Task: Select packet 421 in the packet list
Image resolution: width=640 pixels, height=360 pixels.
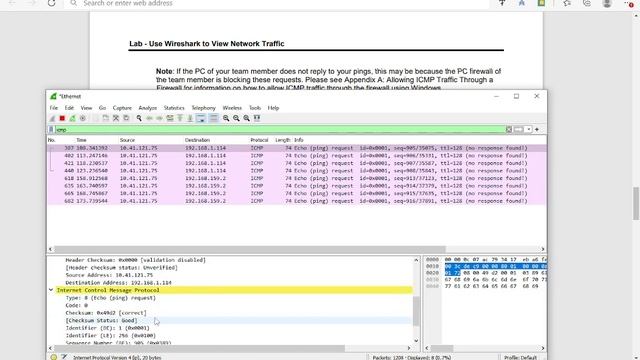Action: (x=297, y=163)
